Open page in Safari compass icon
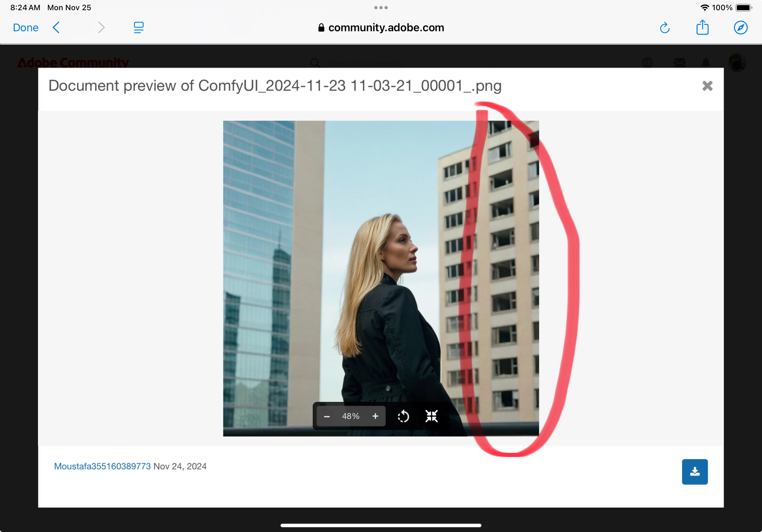Image resolution: width=762 pixels, height=532 pixels. [740, 27]
